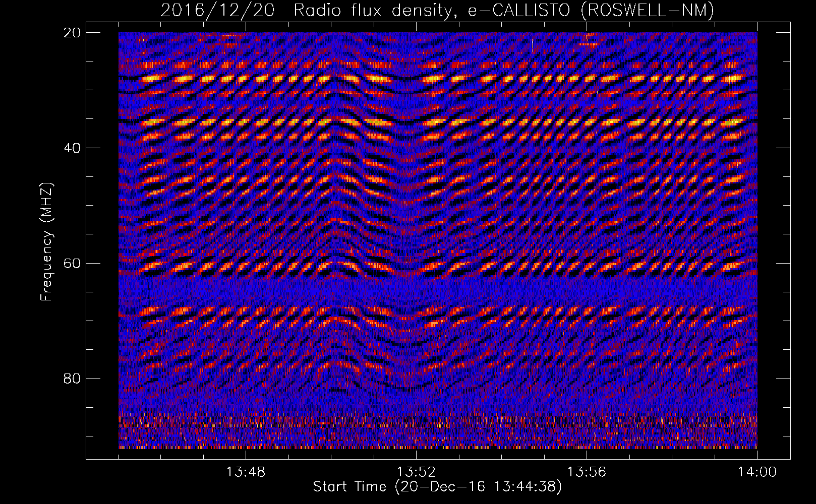The width and height of the screenshot is (816, 504).
Task: Click the '80' frequency tick label
Action: (x=72, y=379)
